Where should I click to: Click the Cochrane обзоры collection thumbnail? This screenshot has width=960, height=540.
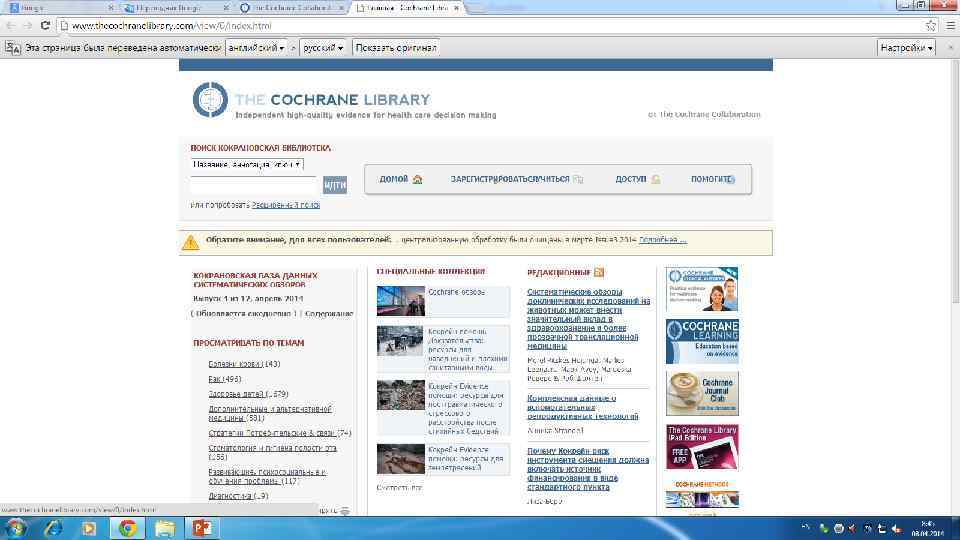coord(400,301)
